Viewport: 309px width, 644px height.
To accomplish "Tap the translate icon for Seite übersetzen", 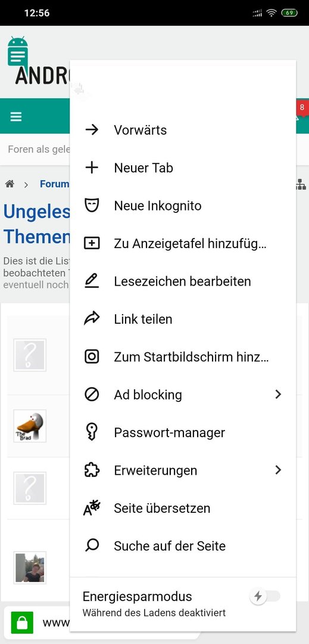I will (92, 508).
